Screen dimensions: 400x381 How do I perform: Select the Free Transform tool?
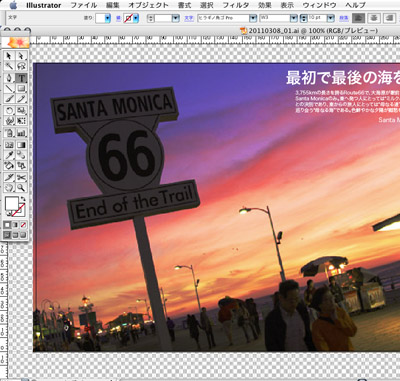pyautogui.click(x=21, y=120)
